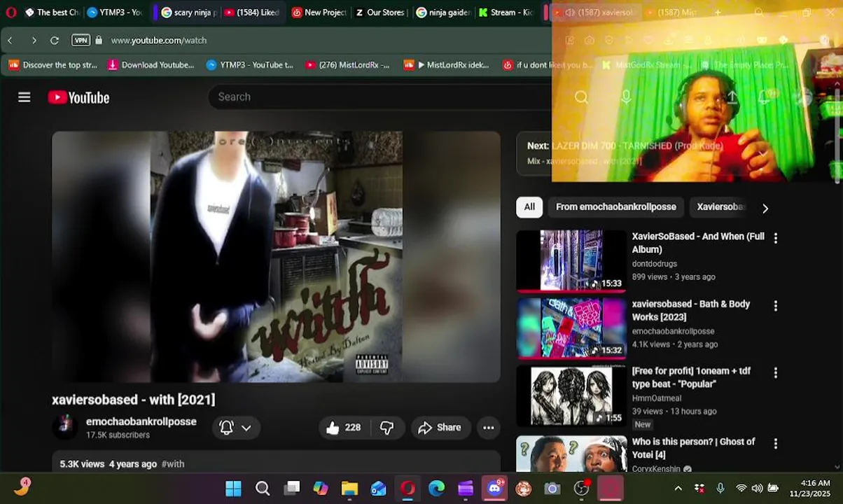Open Discover the top str... bookmark
This screenshot has width=843, height=504.
(54, 65)
